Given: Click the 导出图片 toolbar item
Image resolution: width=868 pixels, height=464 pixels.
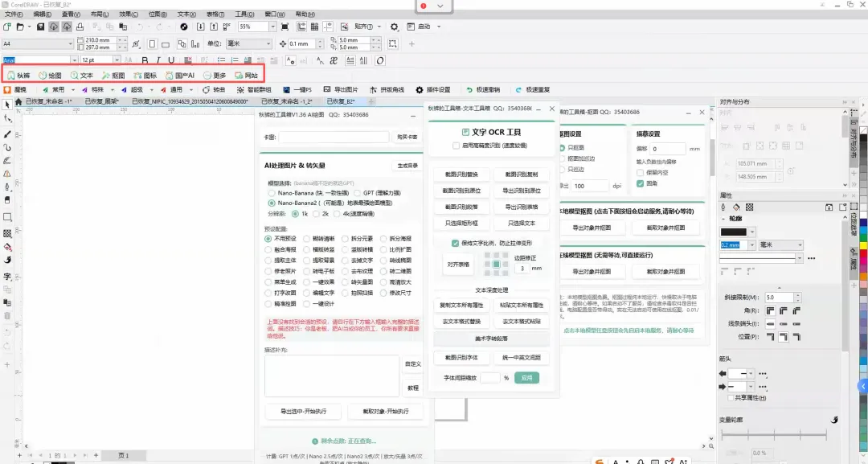Looking at the screenshot, I should tap(341, 90).
